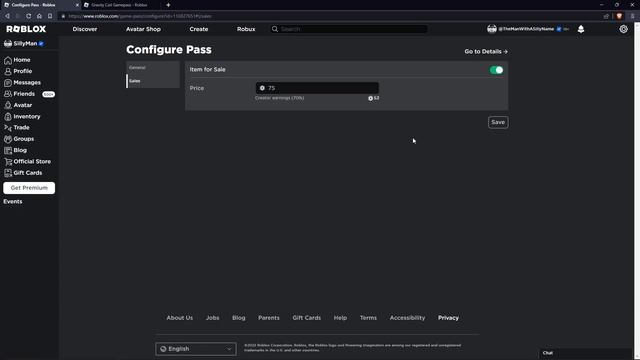Image resolution: width=640 pixels, height=360 pixels.
Task: Open the notifications bell
Action: coord(581,29)
